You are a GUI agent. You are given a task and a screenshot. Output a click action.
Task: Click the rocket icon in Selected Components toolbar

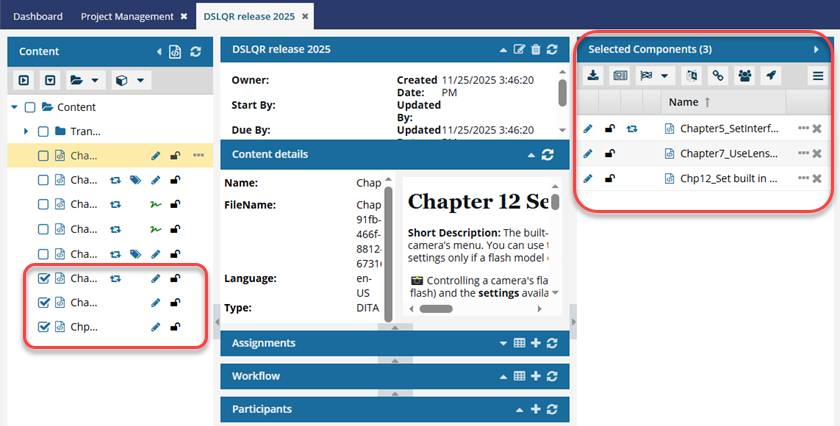(771, 75)
